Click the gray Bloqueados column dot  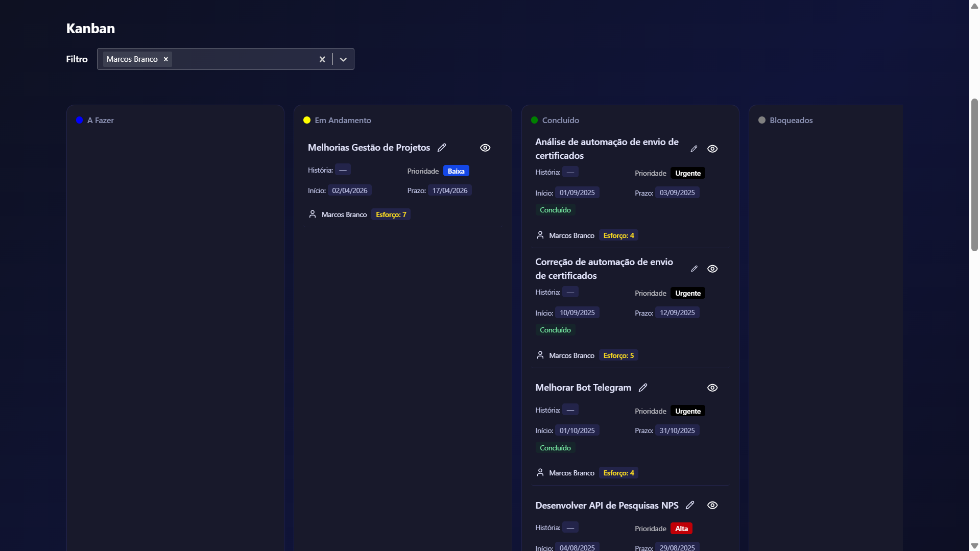point(762,120)
